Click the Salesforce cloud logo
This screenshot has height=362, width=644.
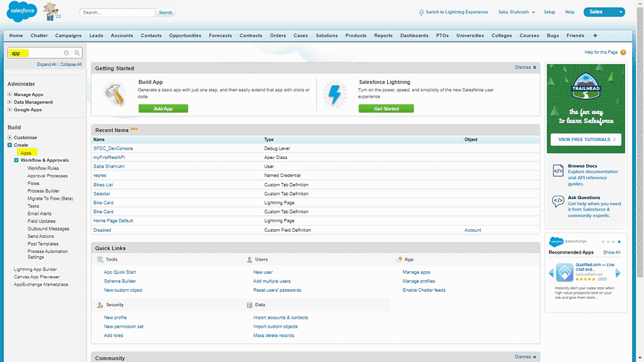(x=22, y=11)
